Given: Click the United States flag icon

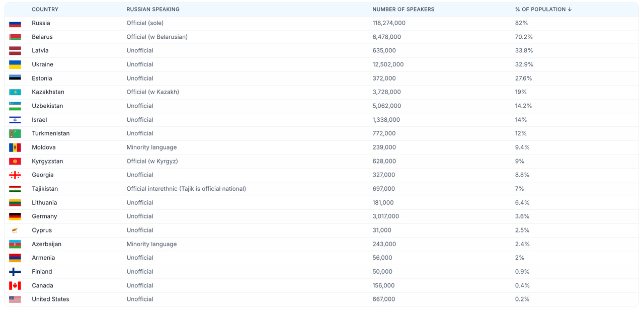Looking at the screenshot, I should pos(15,299).
